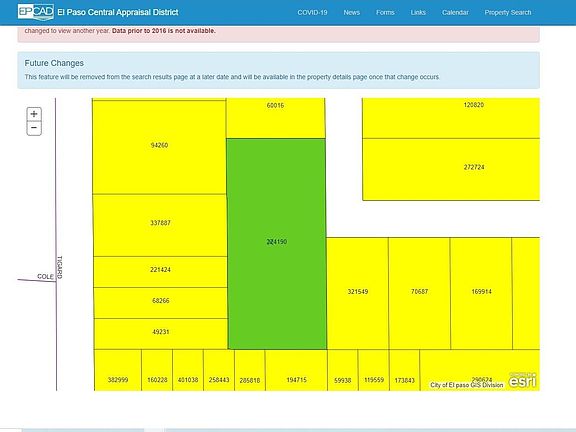
Task: Select parcel 382999
Action: pyautogui.click(x=118, y=370)
